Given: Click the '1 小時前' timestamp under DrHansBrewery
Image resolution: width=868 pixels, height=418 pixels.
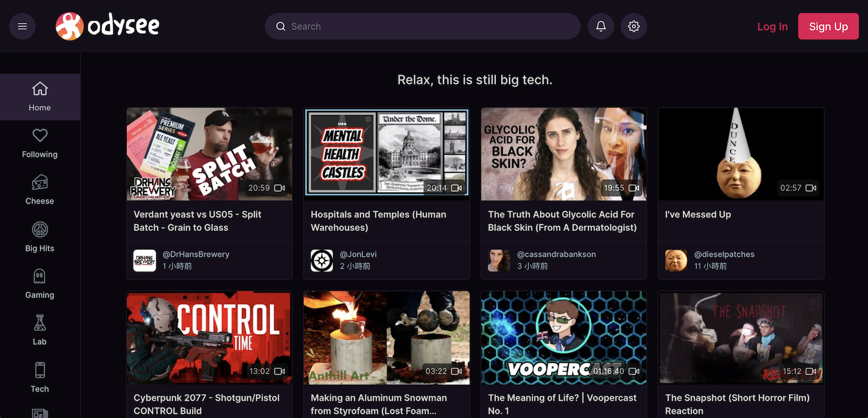Looking at the screenshot, I should pos(177,267).
